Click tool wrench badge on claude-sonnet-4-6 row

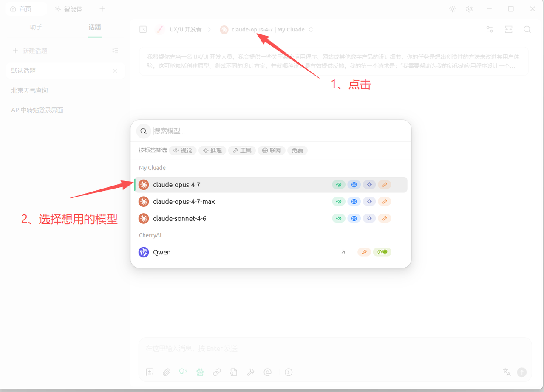[x=385, y=218]
